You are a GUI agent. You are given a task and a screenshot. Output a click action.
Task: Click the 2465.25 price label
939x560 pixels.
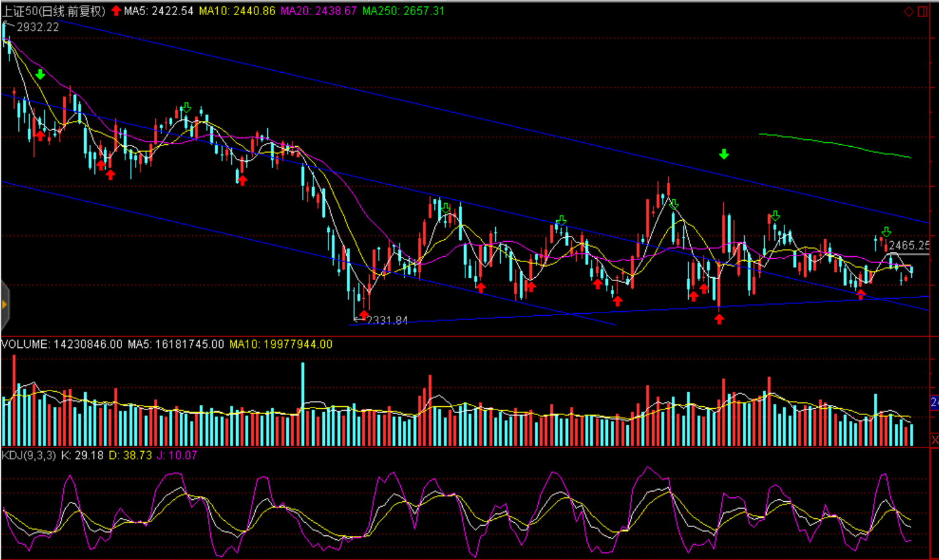(909, 245)
